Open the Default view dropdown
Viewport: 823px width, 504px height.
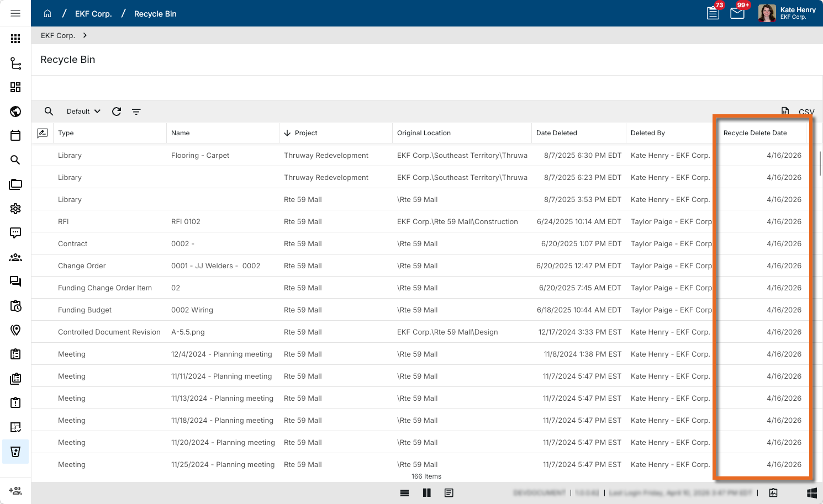point(83,112)
